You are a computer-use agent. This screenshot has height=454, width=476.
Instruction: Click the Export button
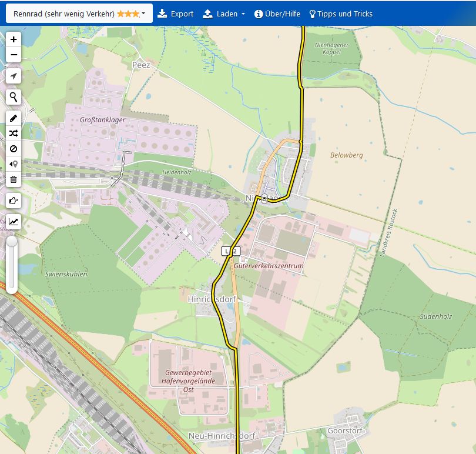pos(176,14)
